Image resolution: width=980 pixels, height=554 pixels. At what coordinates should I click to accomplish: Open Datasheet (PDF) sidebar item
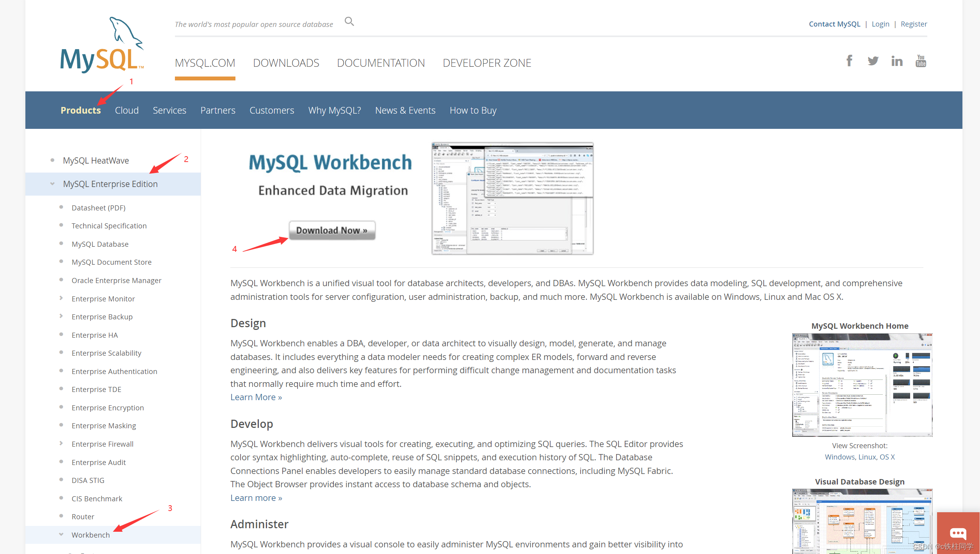coord(98,208)
